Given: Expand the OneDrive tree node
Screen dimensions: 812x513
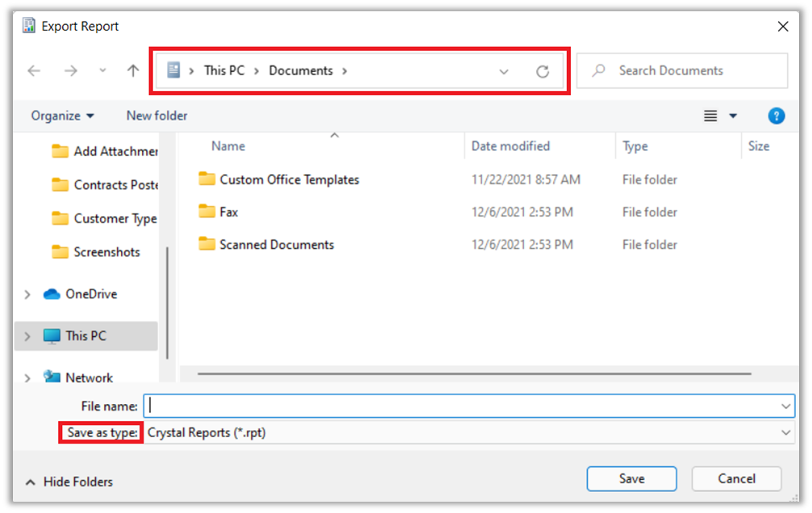Looking at the screenshot, I should coord(28,294).
